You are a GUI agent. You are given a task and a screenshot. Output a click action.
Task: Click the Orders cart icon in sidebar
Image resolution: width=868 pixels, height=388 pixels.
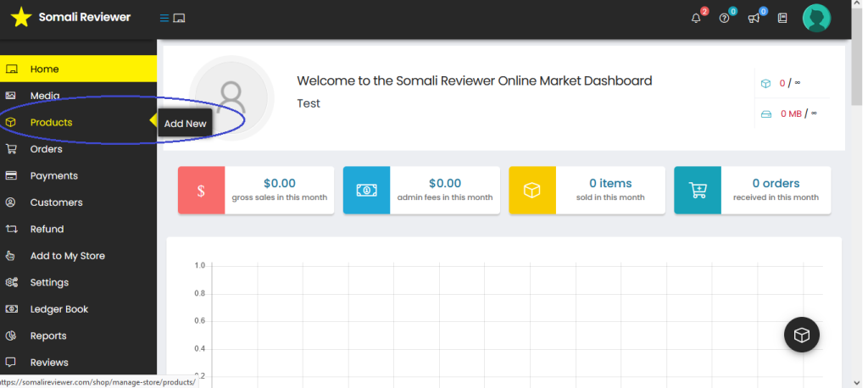(10, 149)
